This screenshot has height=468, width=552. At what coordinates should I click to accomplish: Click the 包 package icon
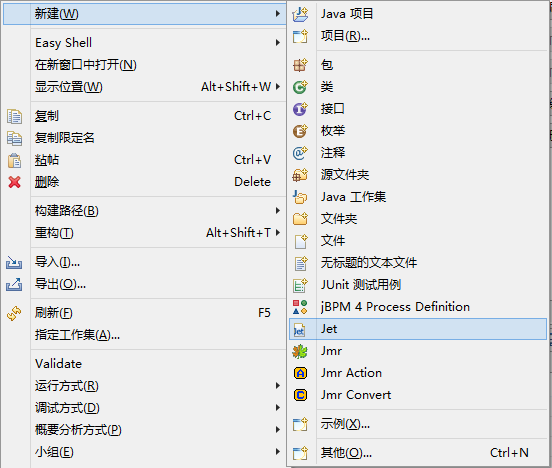click(300, 65)
